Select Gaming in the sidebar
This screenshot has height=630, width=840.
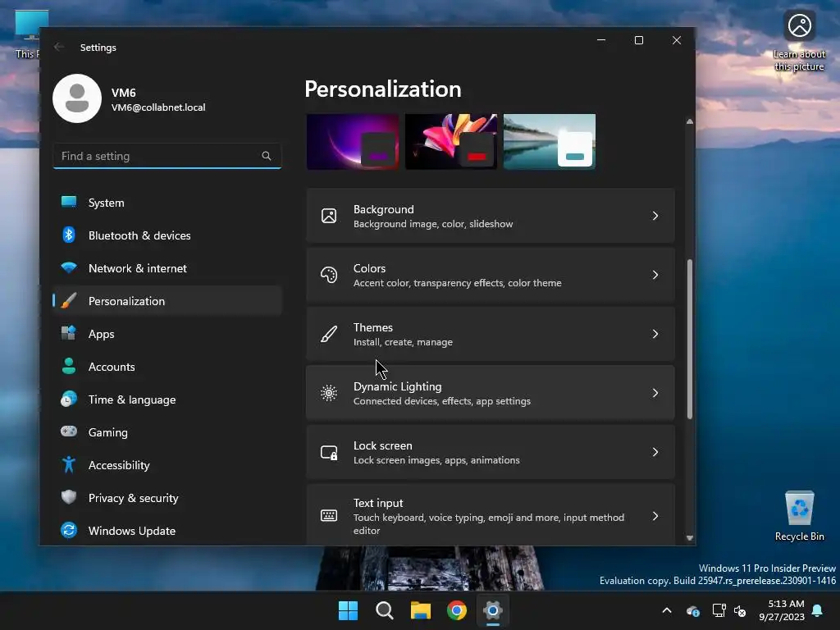point(167,431)
